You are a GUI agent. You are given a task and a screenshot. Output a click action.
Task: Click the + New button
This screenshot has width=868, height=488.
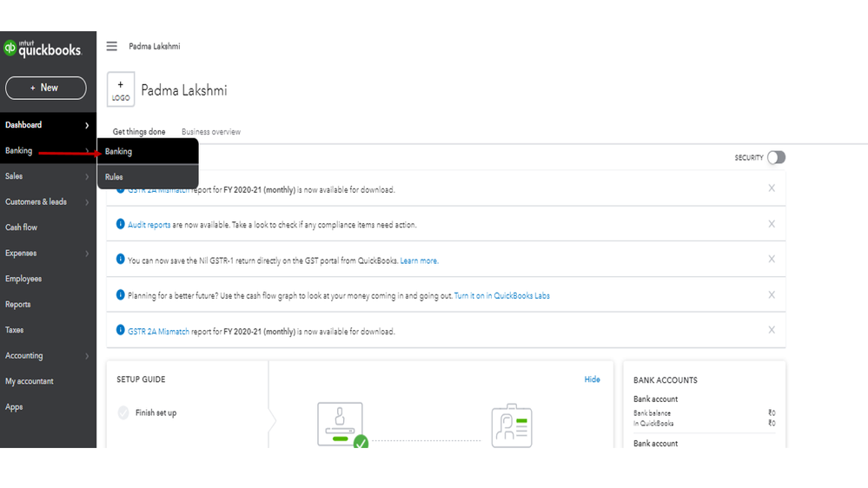point(46,88)
